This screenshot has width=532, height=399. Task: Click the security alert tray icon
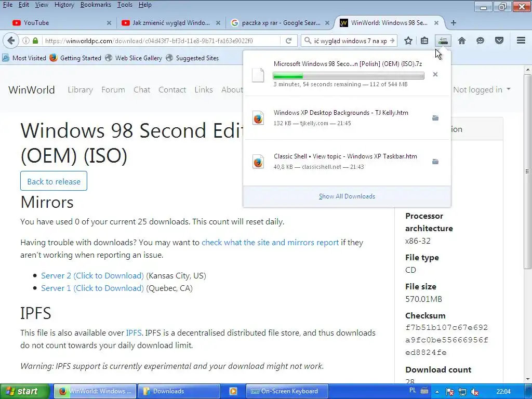450,392
